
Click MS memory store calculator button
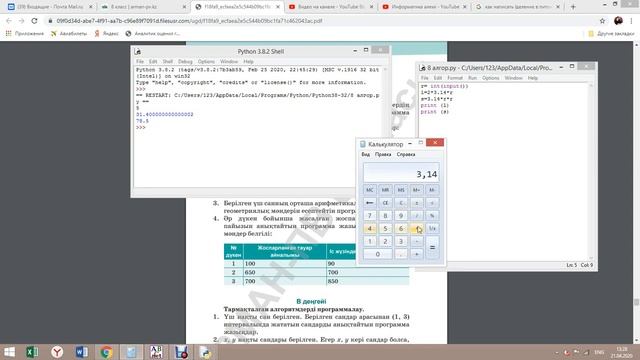[401, 190]
